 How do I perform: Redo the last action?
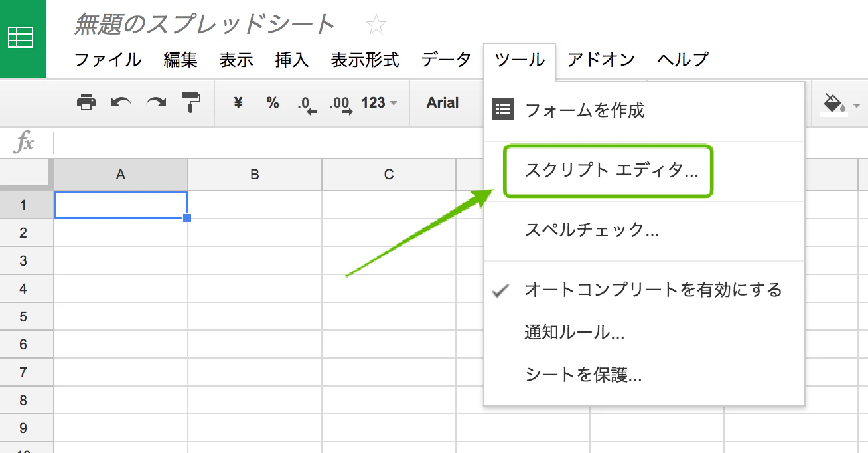click(x=156, y=102)
